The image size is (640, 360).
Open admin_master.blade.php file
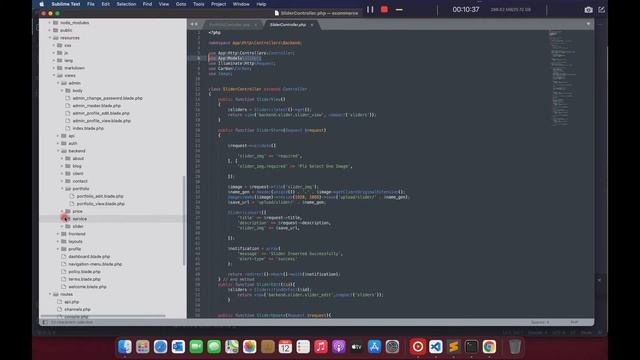(x=96, y=106)
